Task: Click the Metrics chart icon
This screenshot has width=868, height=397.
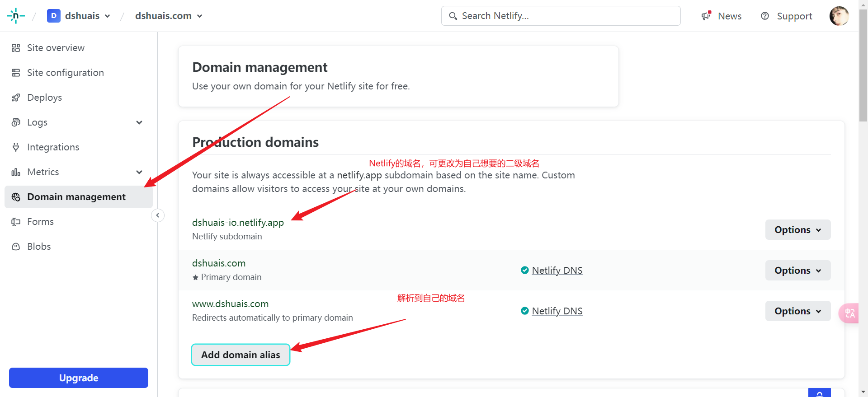Action: (x=16, y=172)
